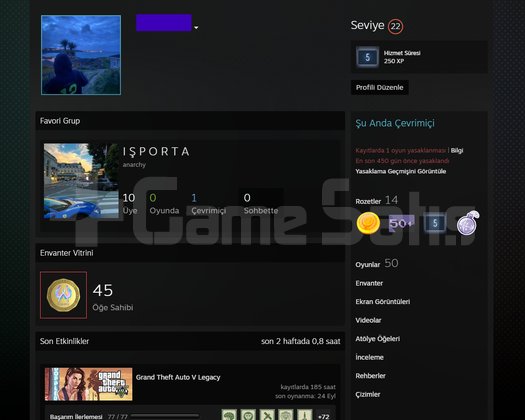This screenshot has width=525, height=420.
Task: Open the monkey face achievement icon
Action: pyautogui.click(x=248, y=415)
